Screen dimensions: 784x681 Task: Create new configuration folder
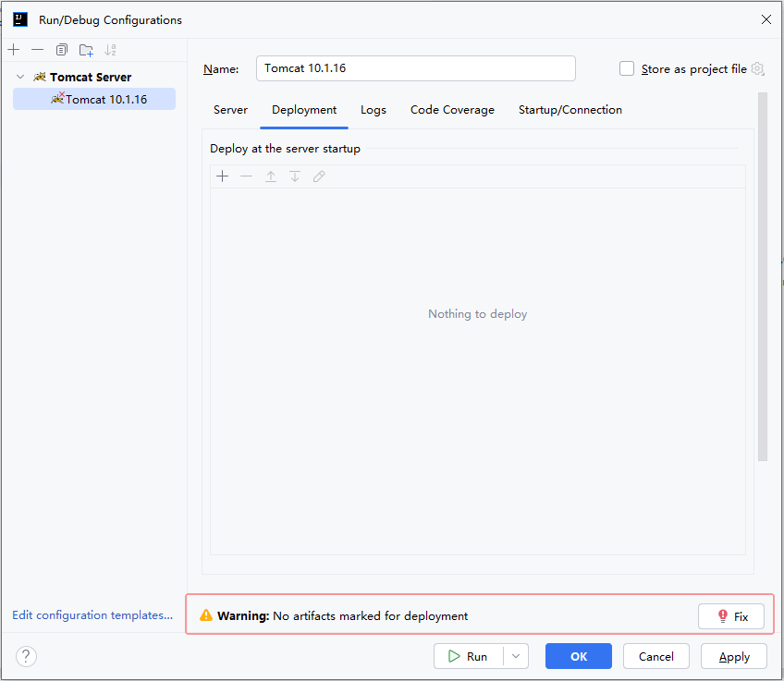tap(86, 50)
